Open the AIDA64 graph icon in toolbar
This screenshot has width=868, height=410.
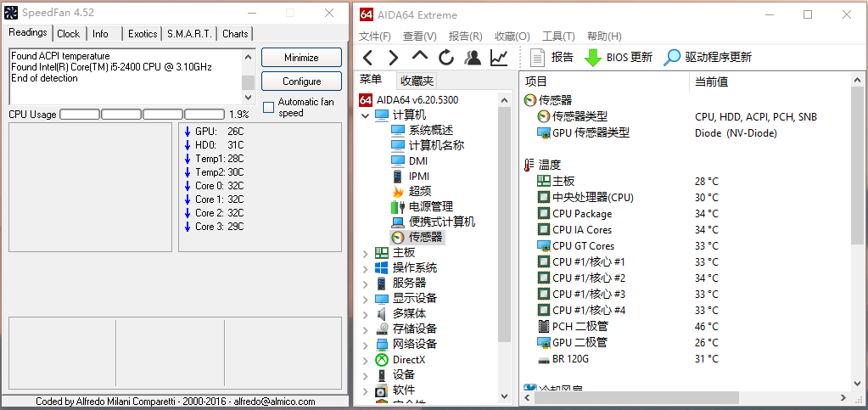coord(499,57)
